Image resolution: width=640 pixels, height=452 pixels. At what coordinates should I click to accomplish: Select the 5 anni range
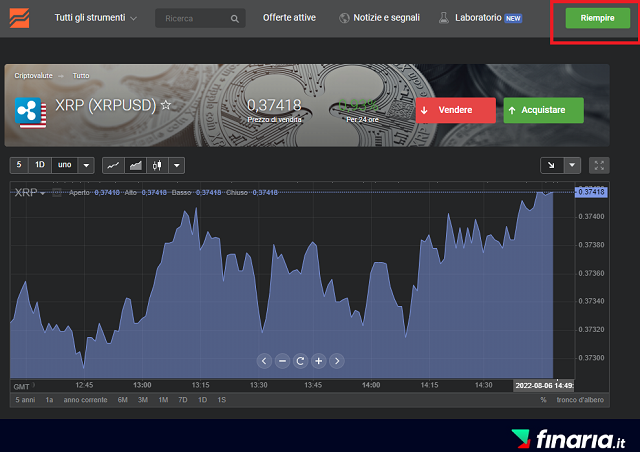click(25, 400)
